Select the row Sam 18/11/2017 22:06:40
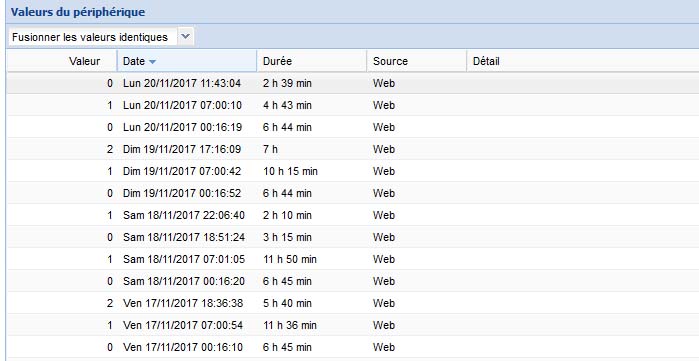This screenshot has width=699, height=361. pos(353,215)
